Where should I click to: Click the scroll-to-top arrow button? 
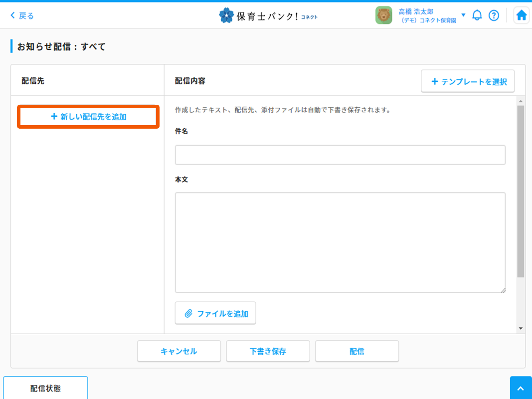(521, 389)
